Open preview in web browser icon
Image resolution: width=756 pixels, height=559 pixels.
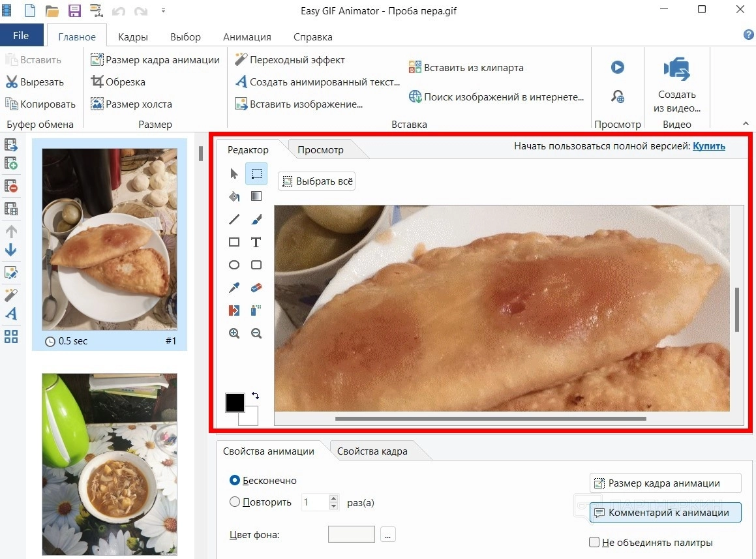point(618,97)
